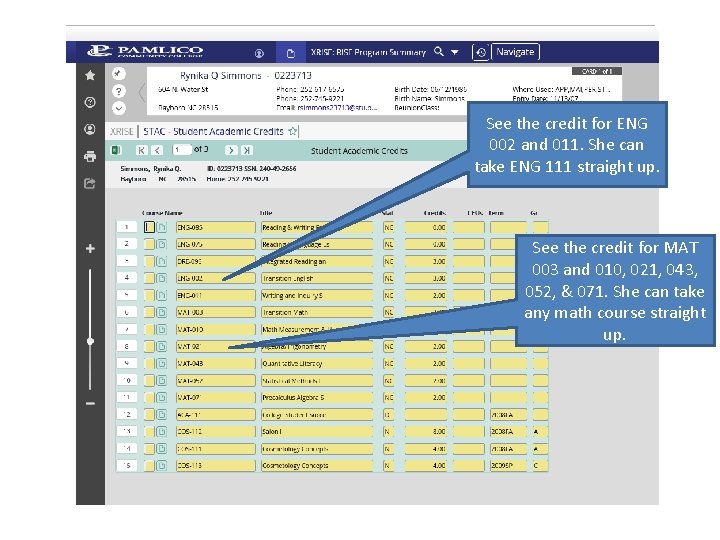The height and width of the screenshot is (540, 720).
Task: Click the question mark icon beside the person card
Action: 118,91
